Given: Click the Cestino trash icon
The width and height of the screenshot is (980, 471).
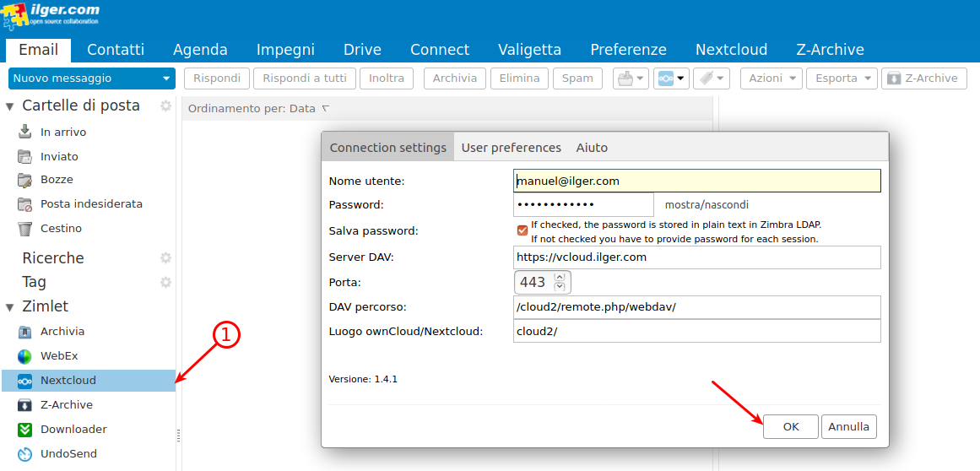Looking at the screenshot, I should 25,229.
